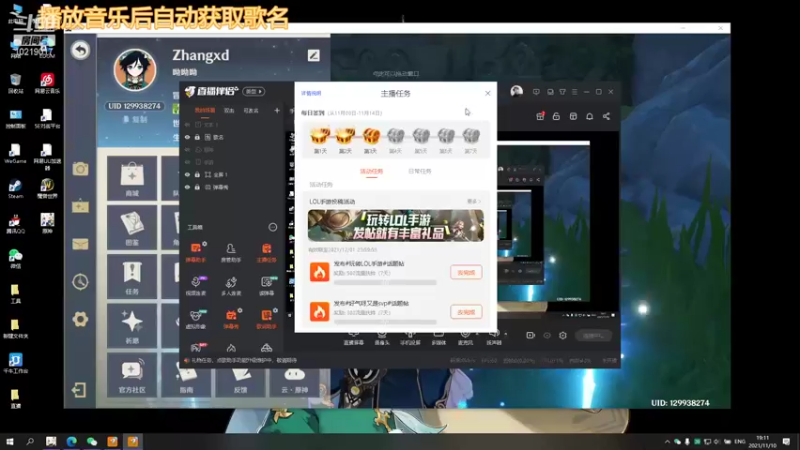Click the gift box icon in 直播伴侣 toolbar

(x=540, y=116)
